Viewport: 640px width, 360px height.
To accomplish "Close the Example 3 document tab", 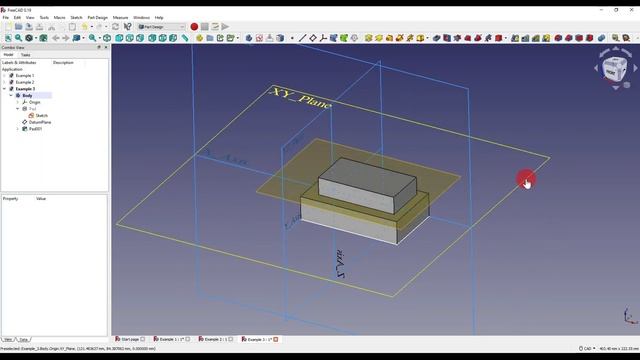I will pyautogui.click(x=276, y=339).
